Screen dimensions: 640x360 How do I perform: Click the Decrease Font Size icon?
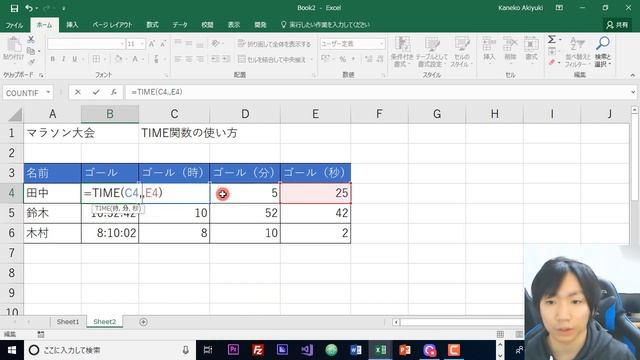click(162, 44)
